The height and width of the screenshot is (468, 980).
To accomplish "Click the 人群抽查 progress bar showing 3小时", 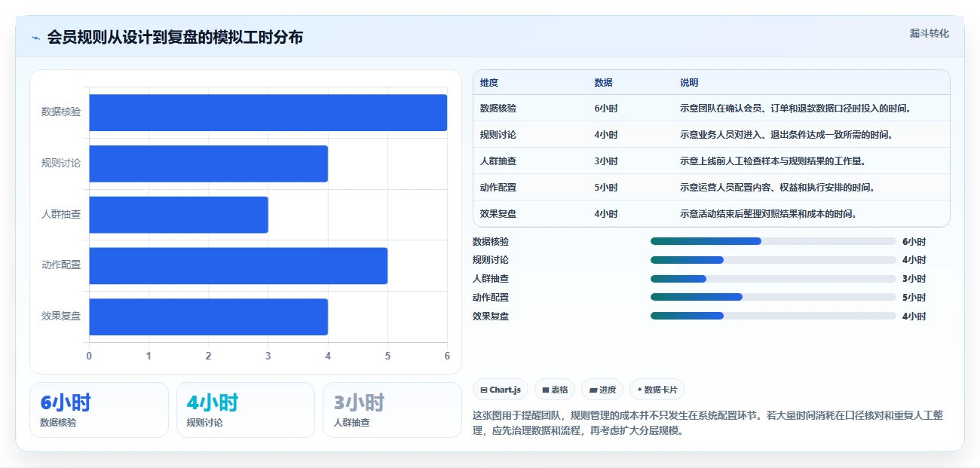I will pos(773,279).
